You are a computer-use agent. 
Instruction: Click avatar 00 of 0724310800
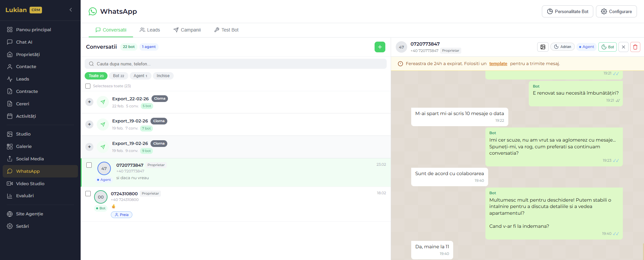tap(101, 197)
